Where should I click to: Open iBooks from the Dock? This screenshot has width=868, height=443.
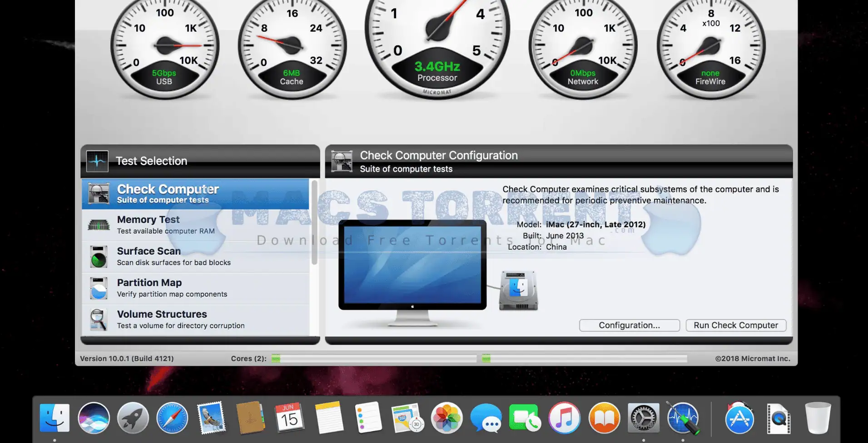coord(604,418)
